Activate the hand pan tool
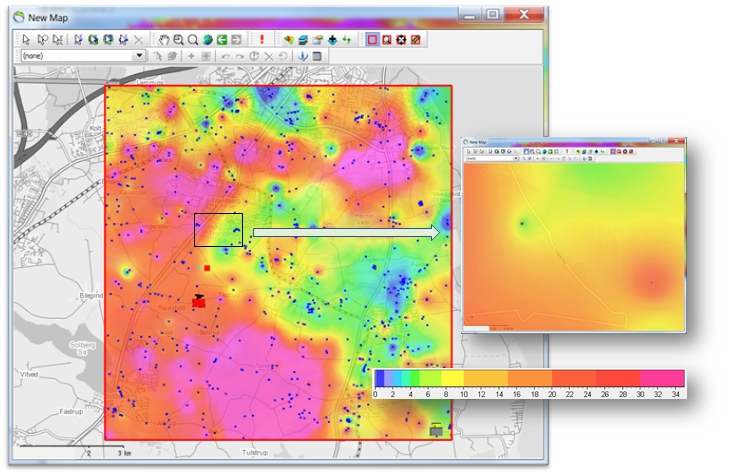 point(164,40)
